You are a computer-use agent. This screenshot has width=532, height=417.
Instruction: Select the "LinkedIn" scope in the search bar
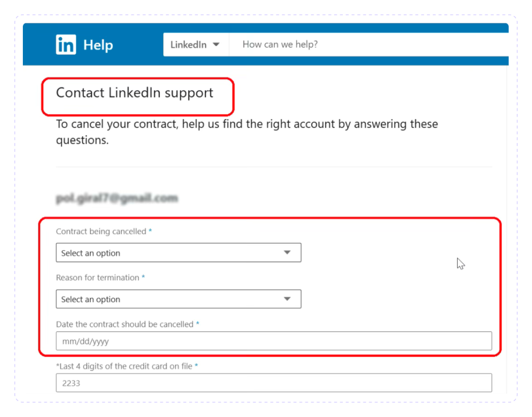point(190,45)
